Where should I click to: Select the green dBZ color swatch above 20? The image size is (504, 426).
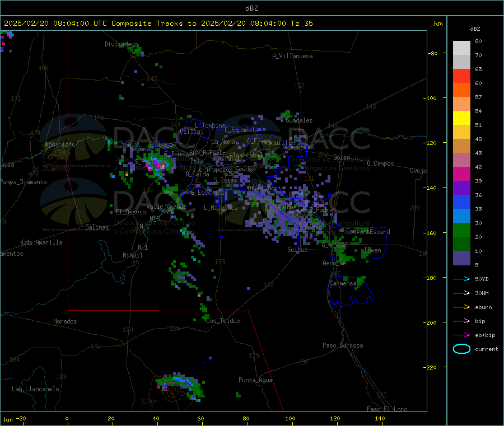tap(461, 230)
